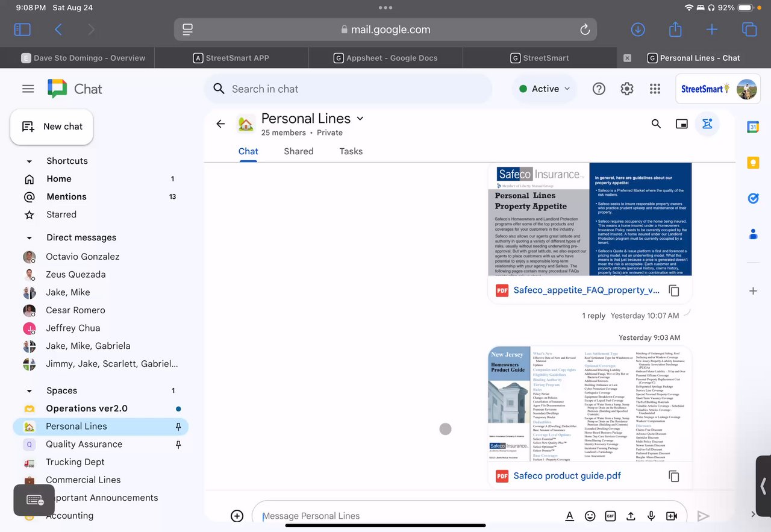771x532 pixels.
Task: Open Google Calendar side panel icon
Action: [753, 127]
